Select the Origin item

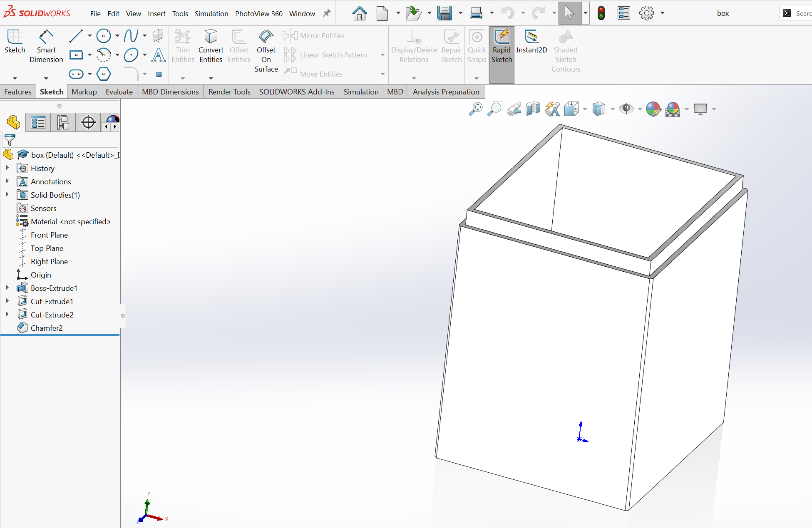click(41, 275)
